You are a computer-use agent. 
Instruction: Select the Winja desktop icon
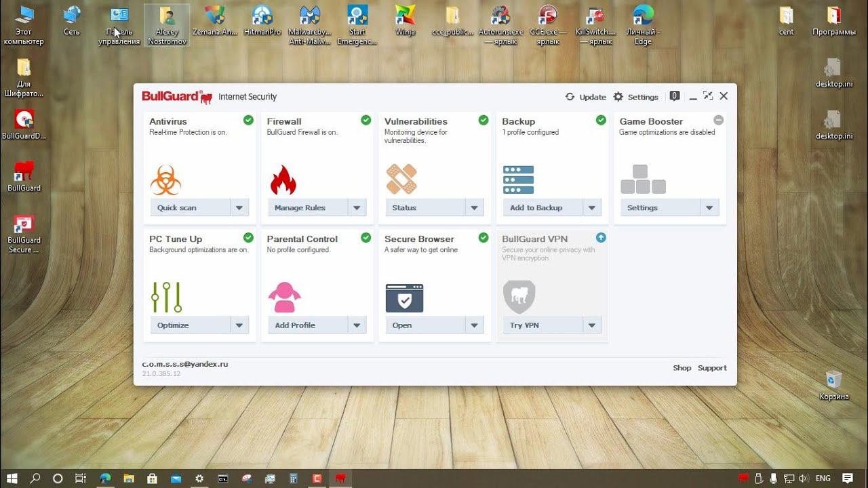pos(406,22)
